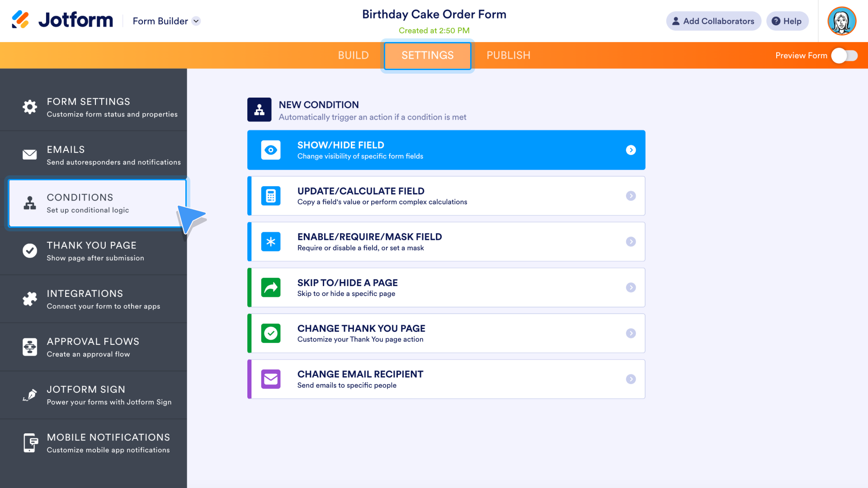
Task: Click the Update/Calculate Field calculator icon
Action: point(270,196)
